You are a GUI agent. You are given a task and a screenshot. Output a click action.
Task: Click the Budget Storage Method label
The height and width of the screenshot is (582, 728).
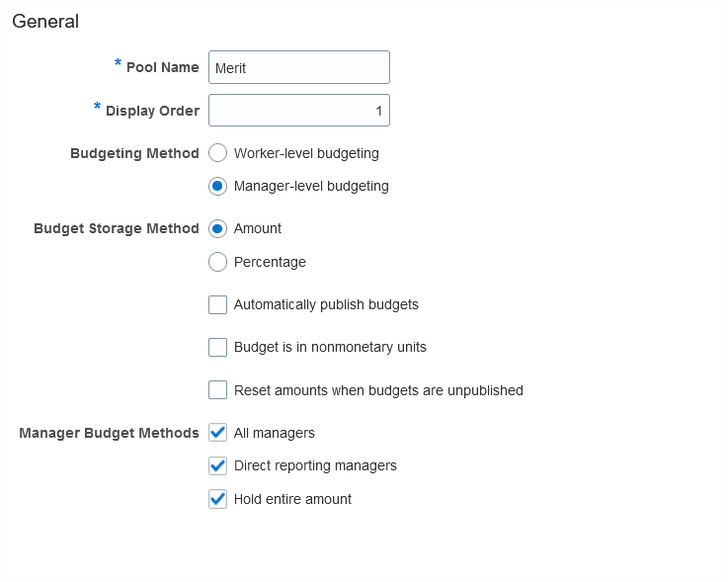tap(117, 228)
